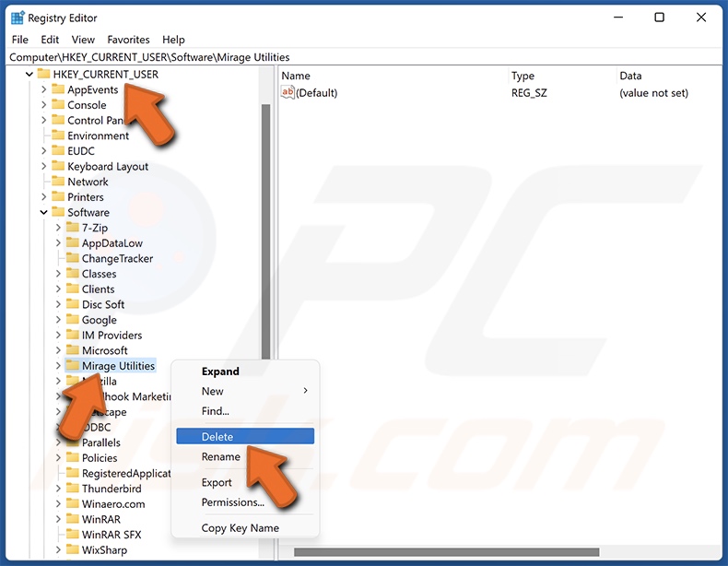Click the Google folder icon
Image resolution: width=728 pixels, height=566 pixels.
tap(73, 319)
